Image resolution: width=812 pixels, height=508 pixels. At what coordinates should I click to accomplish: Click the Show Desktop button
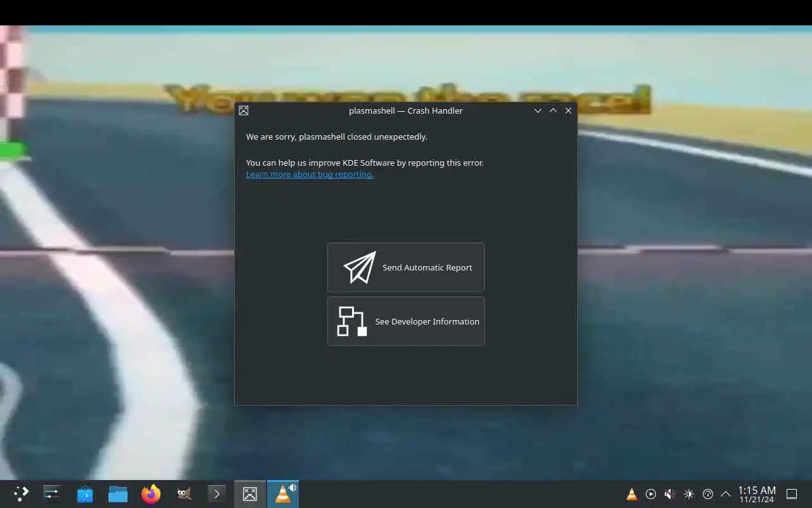792,494
